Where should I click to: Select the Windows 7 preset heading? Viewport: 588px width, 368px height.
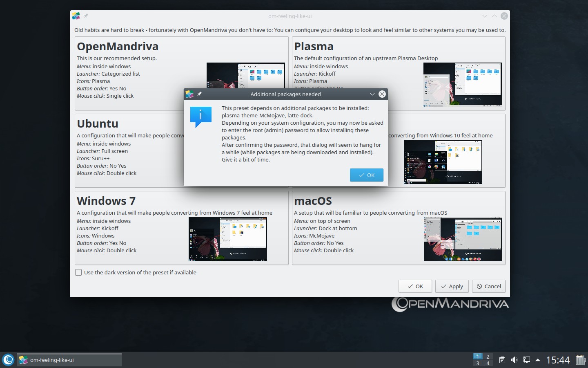(x=106, y=201)
